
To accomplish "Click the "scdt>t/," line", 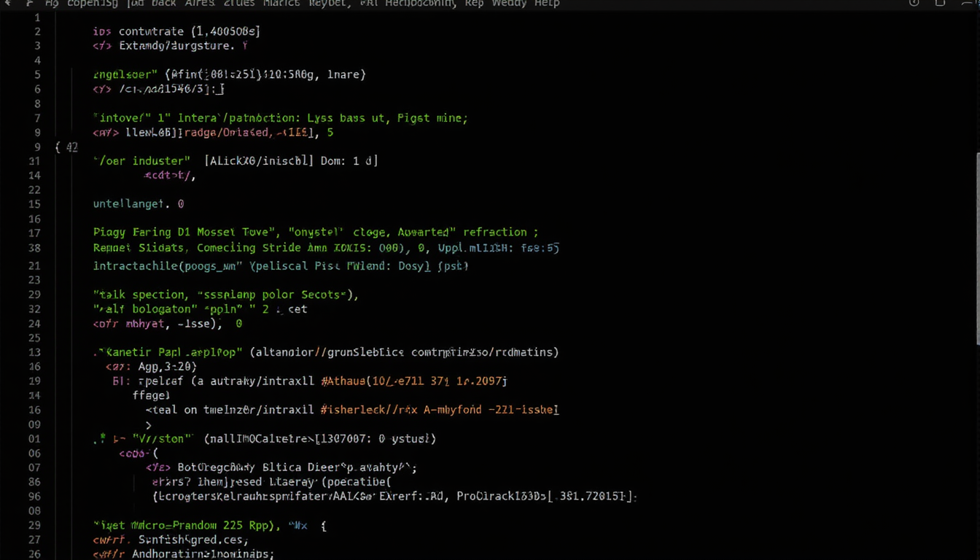I will pos(170,175).
